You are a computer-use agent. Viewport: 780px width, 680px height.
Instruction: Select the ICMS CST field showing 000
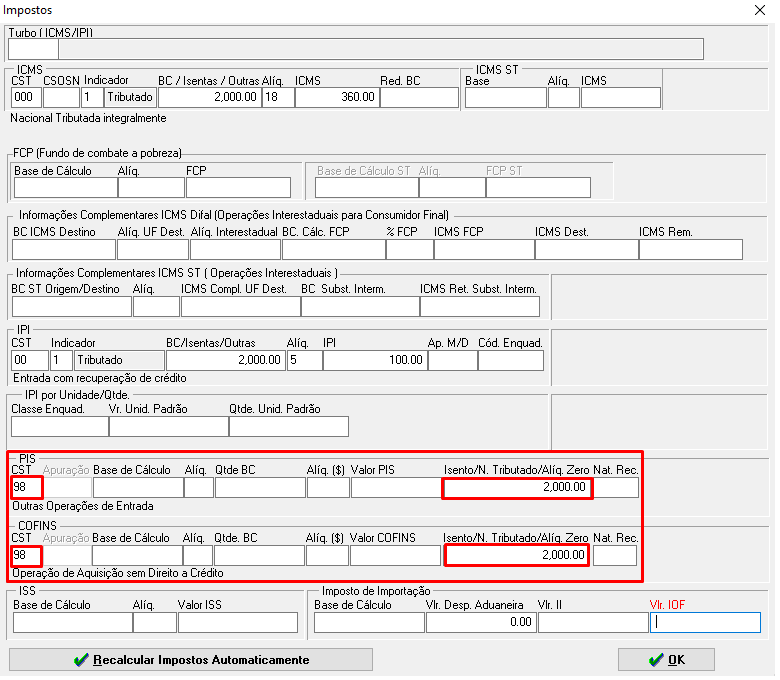coord(26,97)
